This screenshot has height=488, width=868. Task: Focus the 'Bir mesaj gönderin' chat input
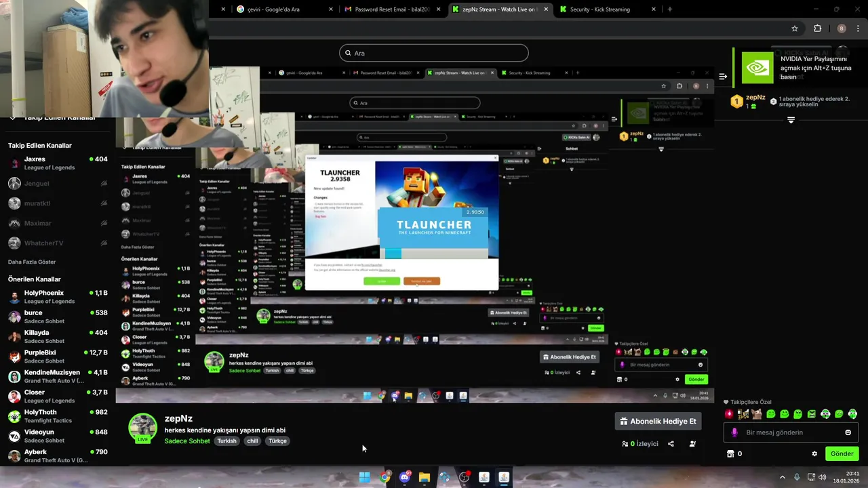tap(790, 432)
